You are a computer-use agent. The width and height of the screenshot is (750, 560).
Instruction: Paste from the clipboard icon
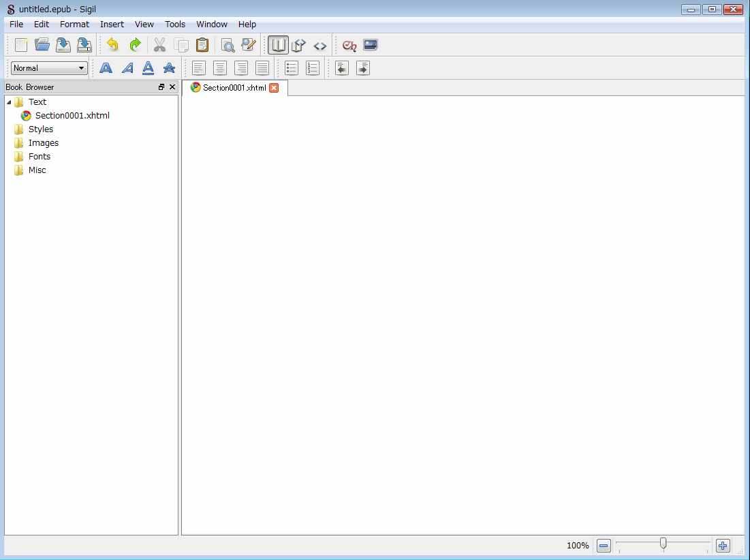(x=202, y=46)
